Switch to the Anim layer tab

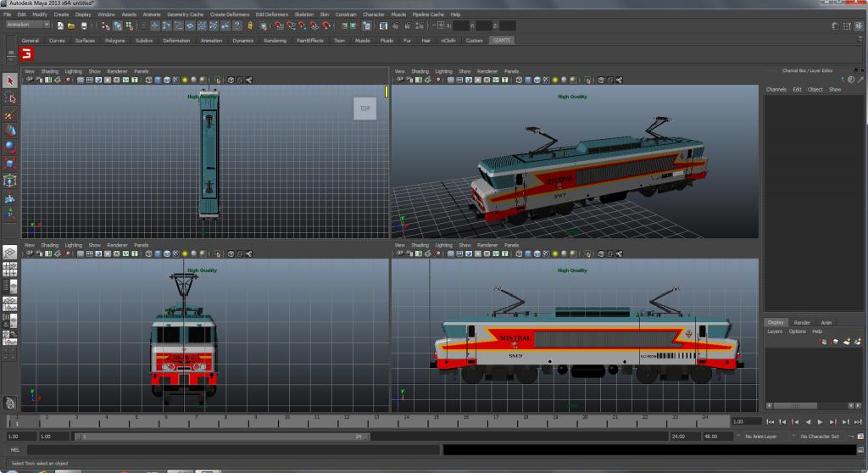tap(826, 322)
